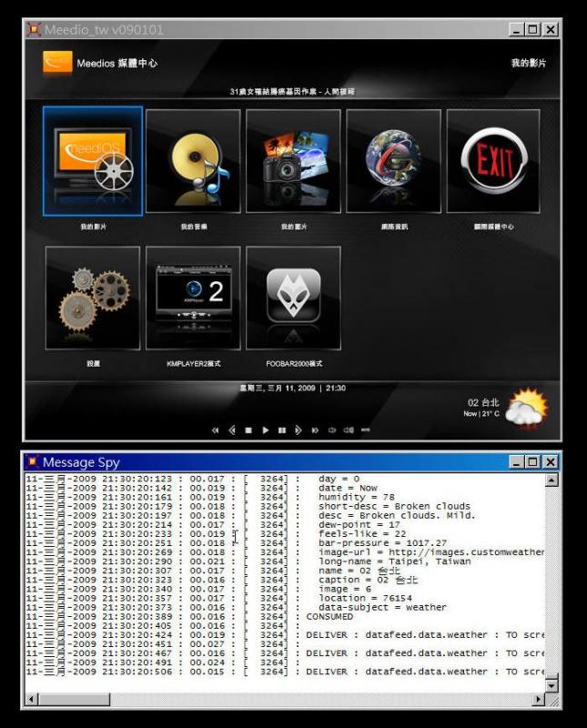Click the red EXIT sign tile
587x728 pixels.
(493, 161)
